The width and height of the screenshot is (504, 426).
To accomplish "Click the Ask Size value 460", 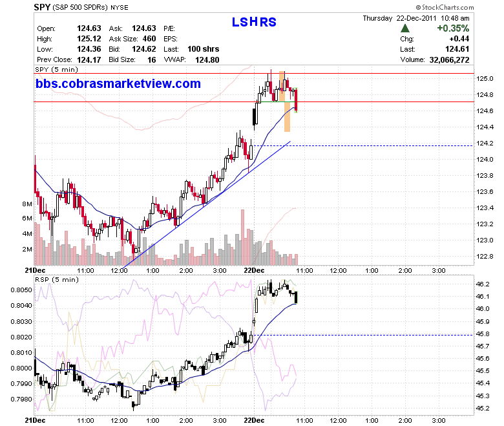I will tap(149, 39).
